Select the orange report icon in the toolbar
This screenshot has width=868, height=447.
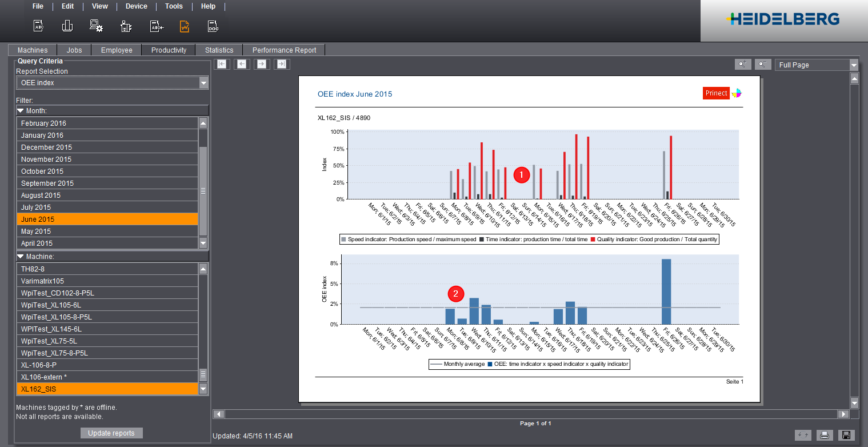pos(185,25)
